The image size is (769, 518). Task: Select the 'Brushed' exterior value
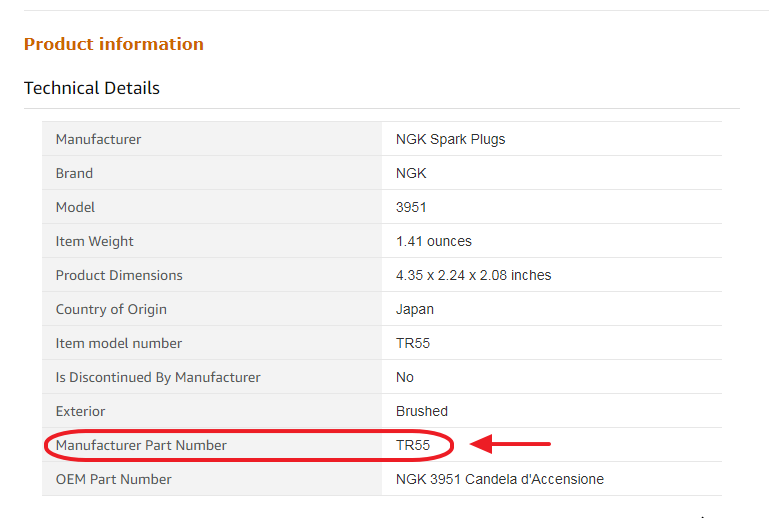422,411
